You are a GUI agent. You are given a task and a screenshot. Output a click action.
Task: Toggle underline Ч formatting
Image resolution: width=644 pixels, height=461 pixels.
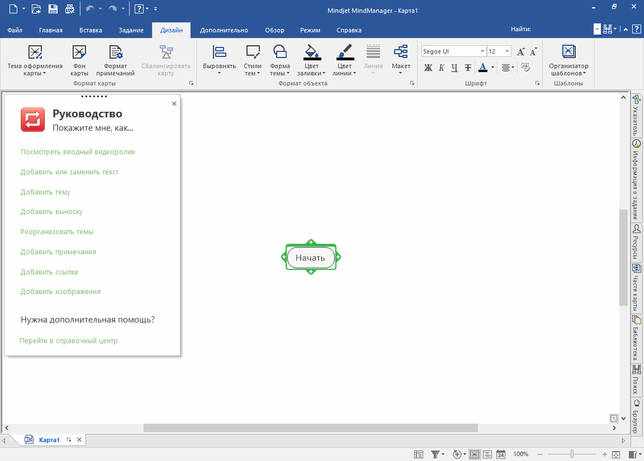(x=454, y=67)
